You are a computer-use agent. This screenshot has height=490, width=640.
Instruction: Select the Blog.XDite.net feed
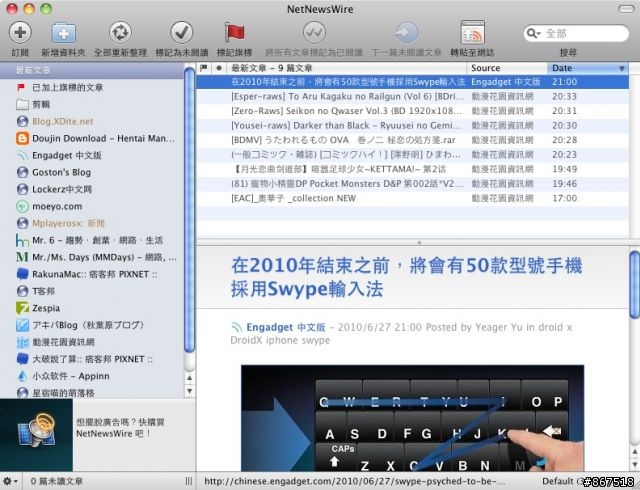click(x=62, y=121)
